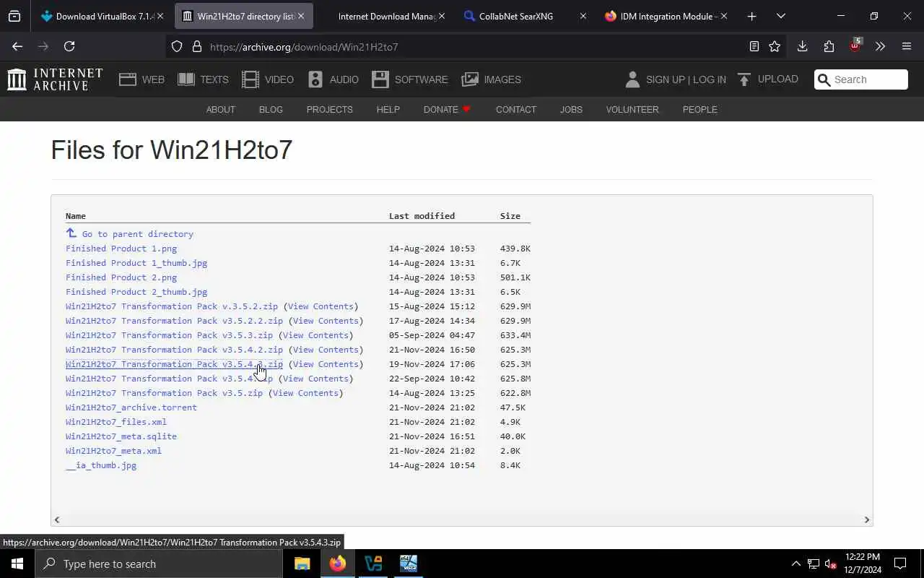Viewport: 924px width, 578px height.
Task: Click the user avatar sign-in icon
Action: (632, 79)
